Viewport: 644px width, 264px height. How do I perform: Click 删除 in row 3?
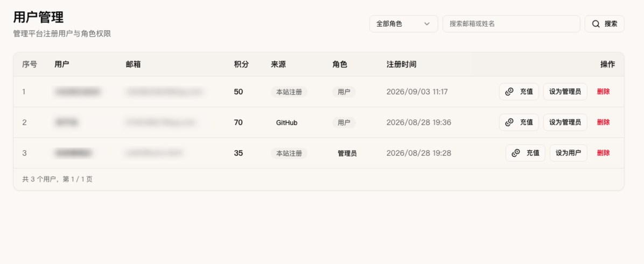tap(603, 153)
